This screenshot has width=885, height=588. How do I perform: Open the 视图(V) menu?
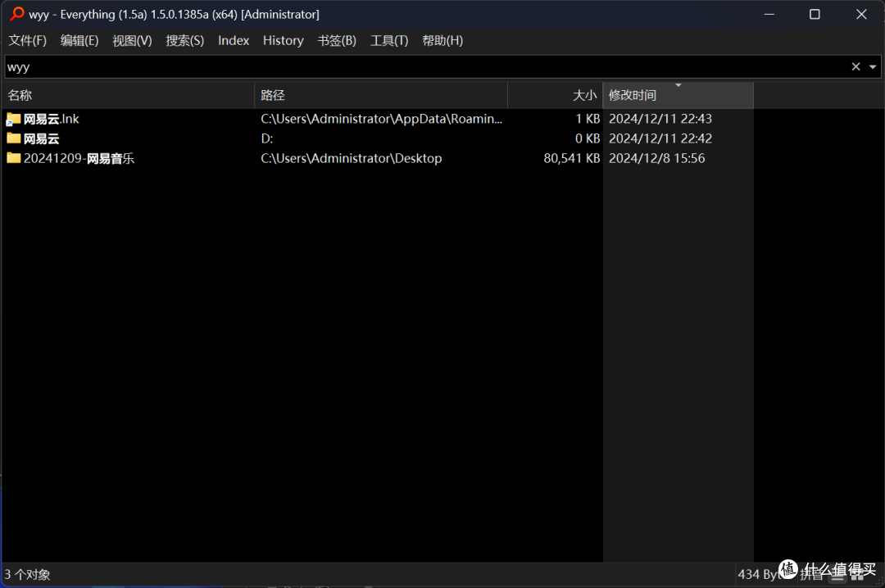tap(132, 41)
